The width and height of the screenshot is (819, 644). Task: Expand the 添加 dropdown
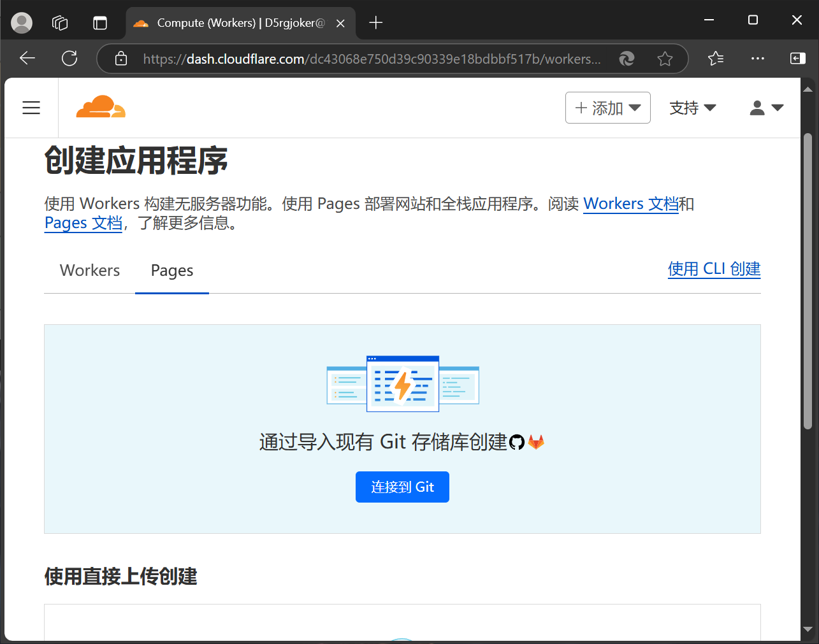point(607,108)
